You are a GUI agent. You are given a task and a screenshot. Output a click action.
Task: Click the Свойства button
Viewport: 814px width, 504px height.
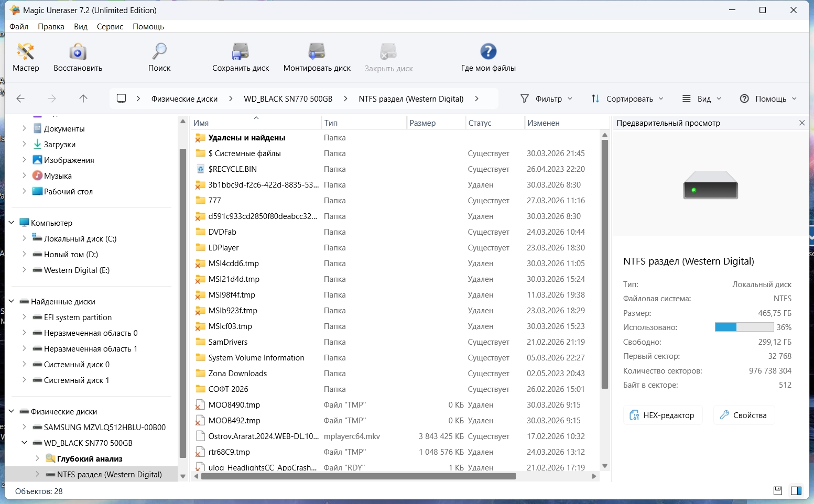(x=744, y=415)
